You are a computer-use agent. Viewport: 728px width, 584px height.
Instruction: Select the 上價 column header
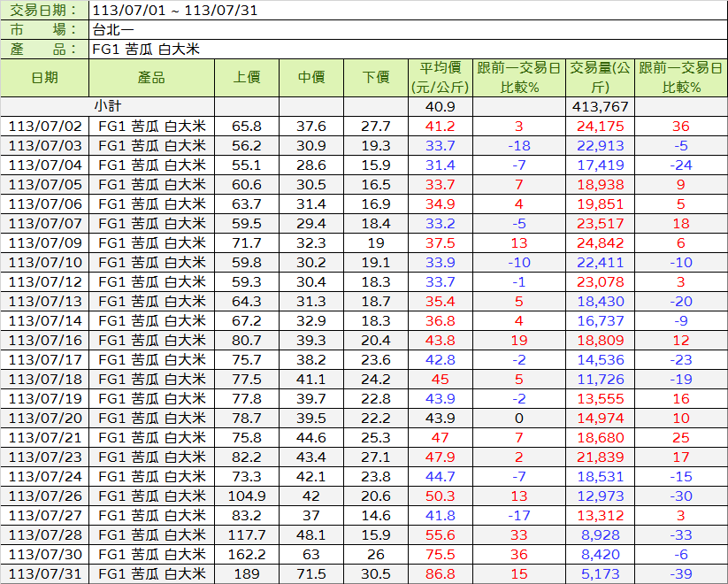click(x=247, y=78)
